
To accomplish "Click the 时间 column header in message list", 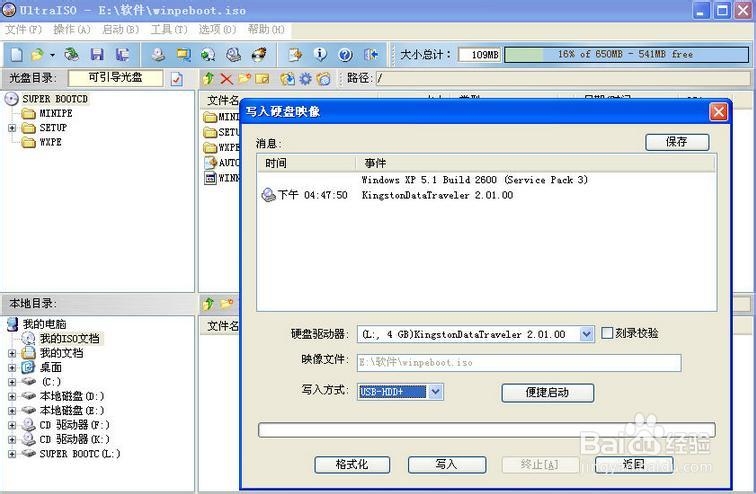I will [x=306, y=163].
